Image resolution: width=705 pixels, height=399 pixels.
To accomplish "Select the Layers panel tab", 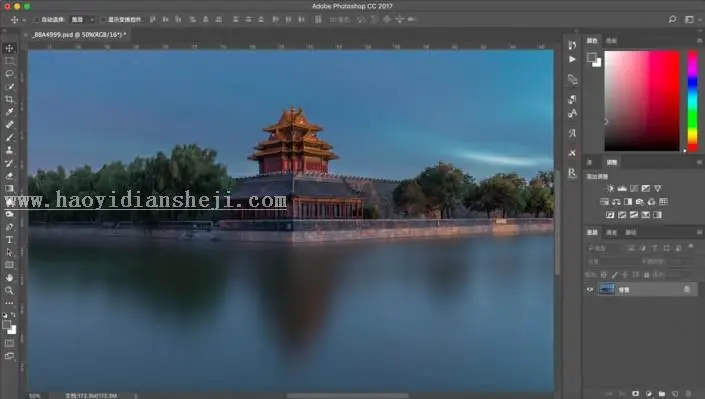I will (x=592, y=233).
